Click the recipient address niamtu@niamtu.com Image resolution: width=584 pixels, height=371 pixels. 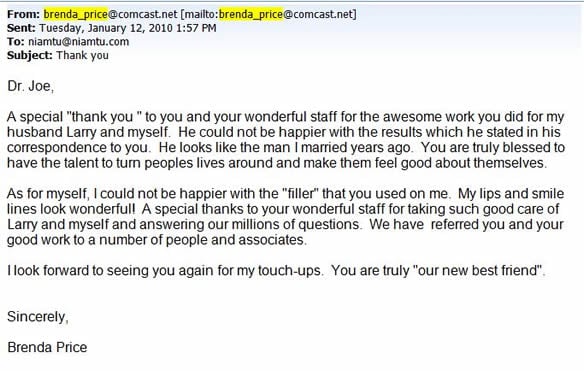(x=79, y=41)
